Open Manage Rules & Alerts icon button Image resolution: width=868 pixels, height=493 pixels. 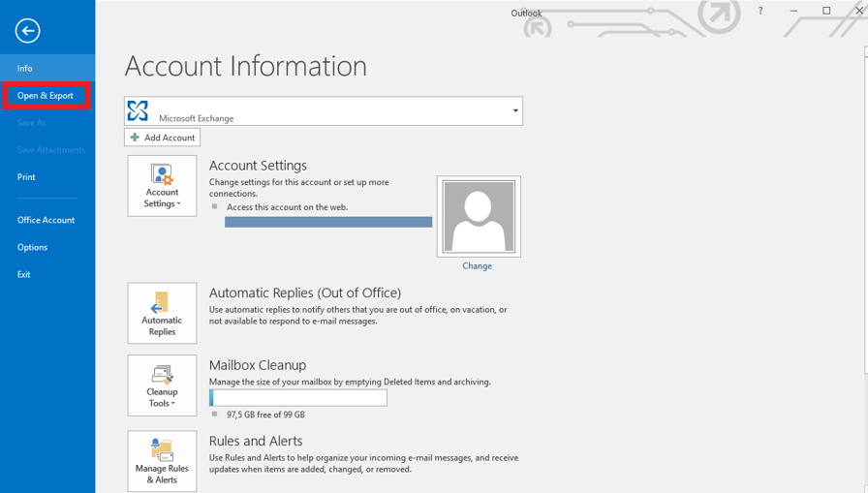pos(162,461)
